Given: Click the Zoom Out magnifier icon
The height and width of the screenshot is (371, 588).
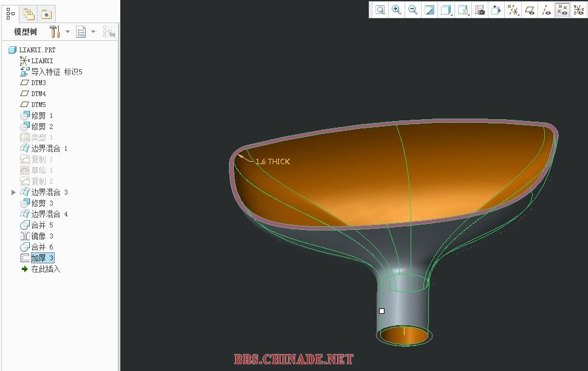Looking at the screenshot, I should pos(413,10).
